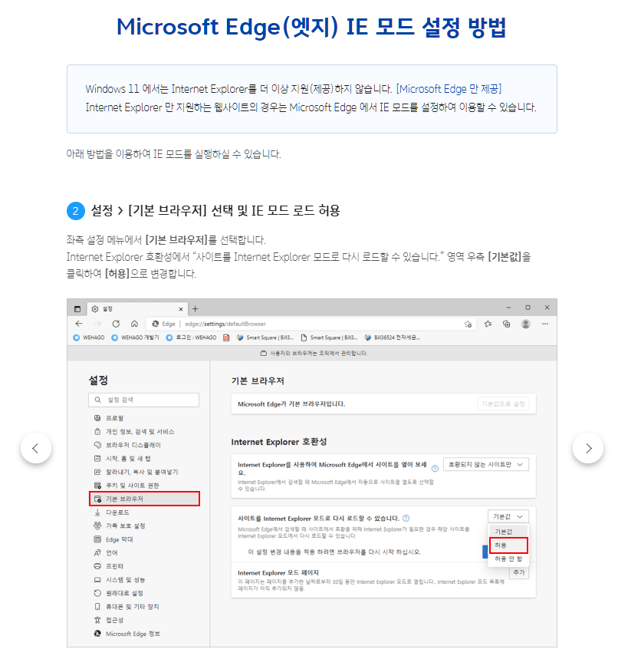Click the help icon next to 다시 로드할 수 있습니다
641x672 pixels.
pos(406,518)
